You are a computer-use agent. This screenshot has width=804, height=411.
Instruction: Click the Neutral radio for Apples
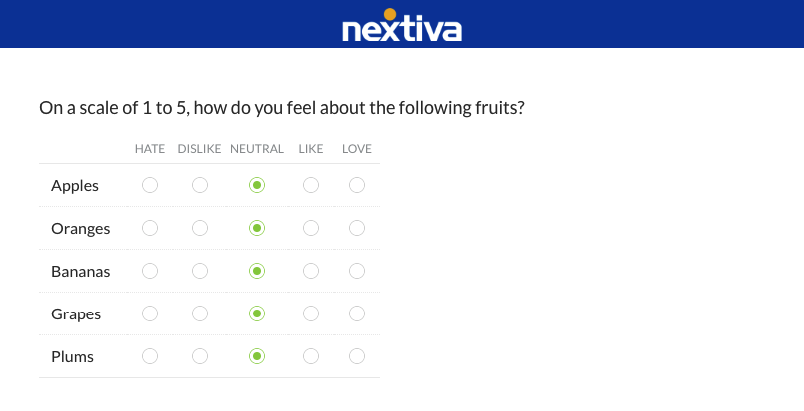coord(257,185)
